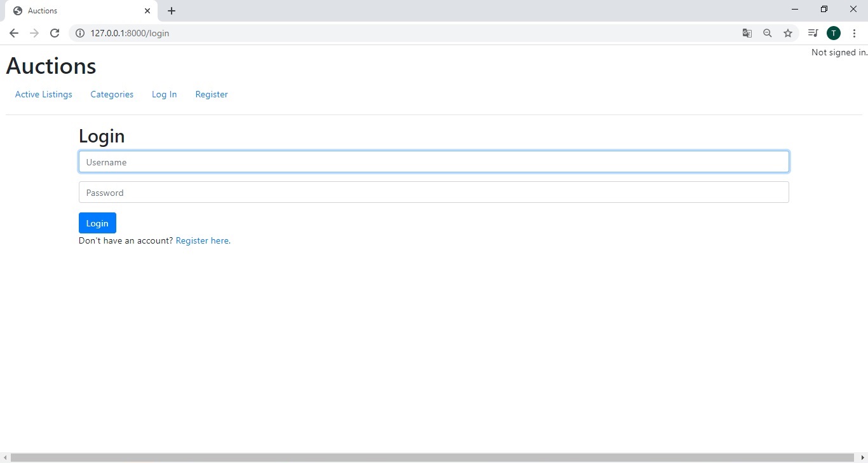Open the Google Translate icon
Viewport: 868px width, 463px height.
click(747, 33)
